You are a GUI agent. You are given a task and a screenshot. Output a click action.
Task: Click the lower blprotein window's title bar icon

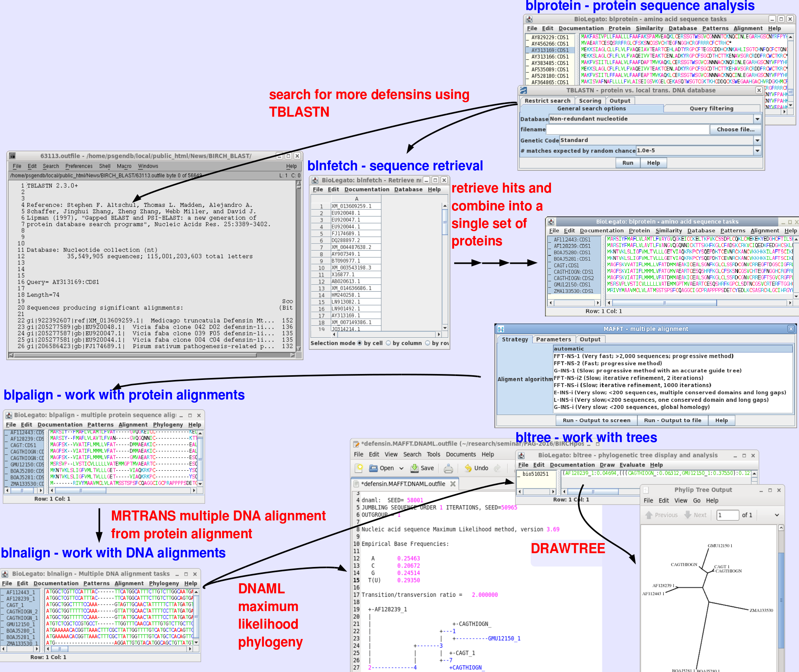[551, 222]
